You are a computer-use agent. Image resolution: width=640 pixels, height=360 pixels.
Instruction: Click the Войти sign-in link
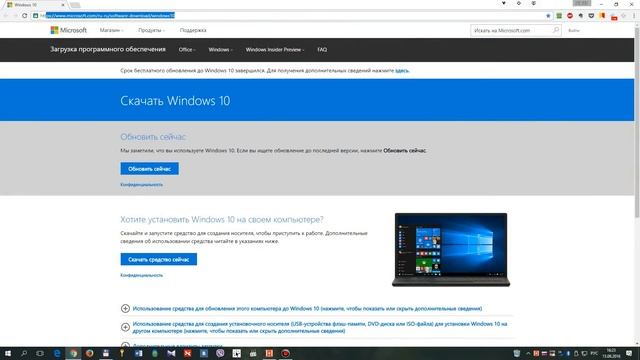(573, 30)
